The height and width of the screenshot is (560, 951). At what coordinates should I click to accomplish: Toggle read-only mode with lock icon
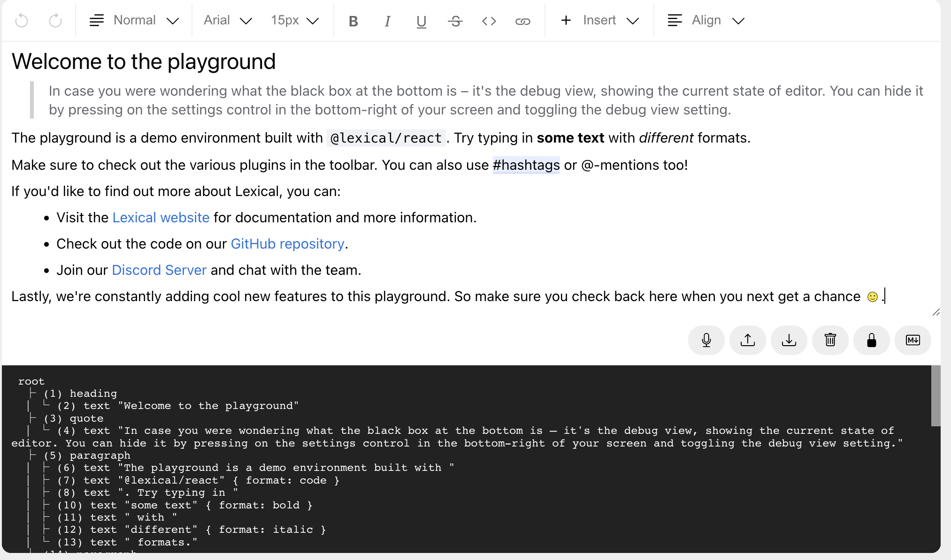tap(871, 340)
